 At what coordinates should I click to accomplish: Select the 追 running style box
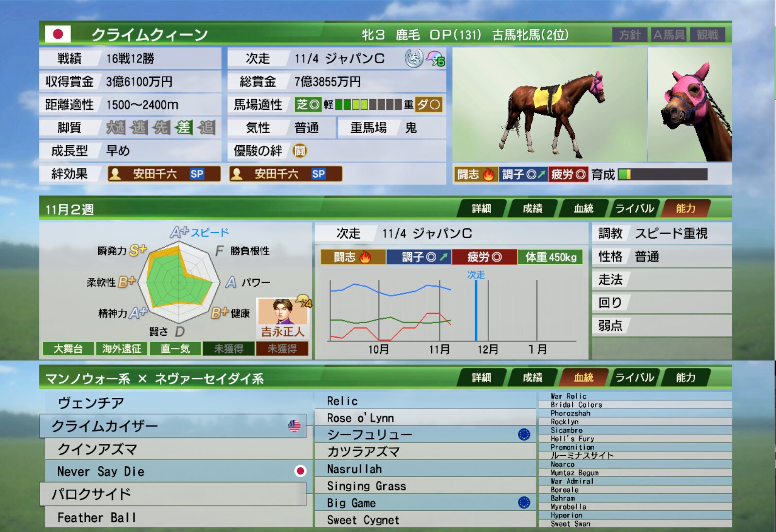pos(206,128)
